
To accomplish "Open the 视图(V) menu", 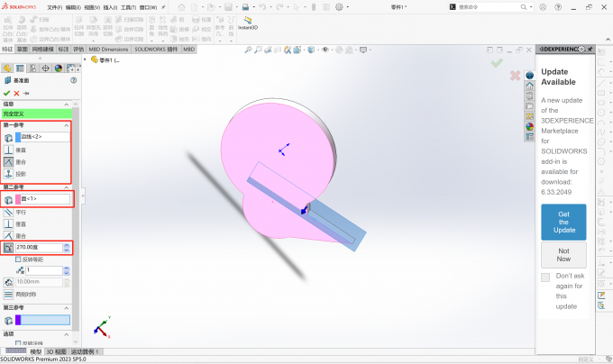I will [x=92, y=7].
